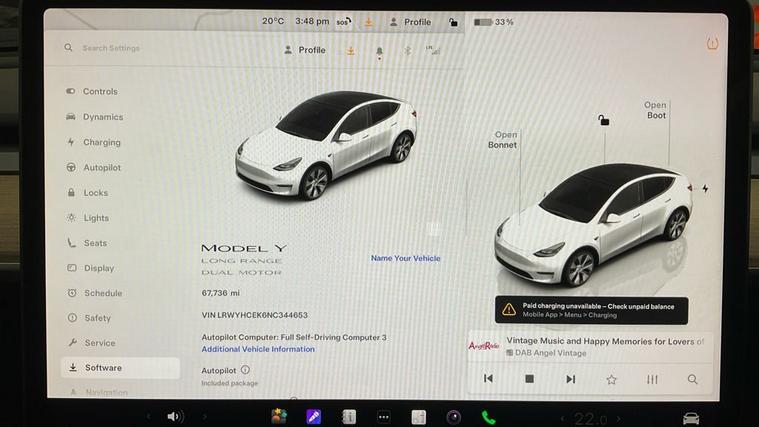Open the Dynamics settings menu
759x427 pixels.
point(94,117)
